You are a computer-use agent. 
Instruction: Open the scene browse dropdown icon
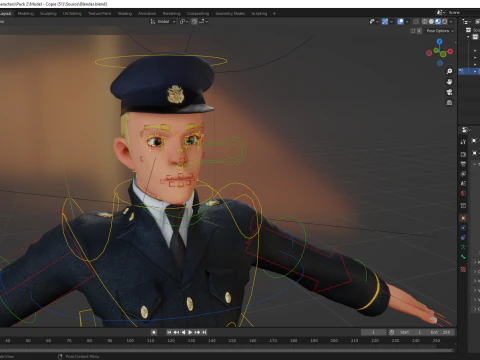441,13
